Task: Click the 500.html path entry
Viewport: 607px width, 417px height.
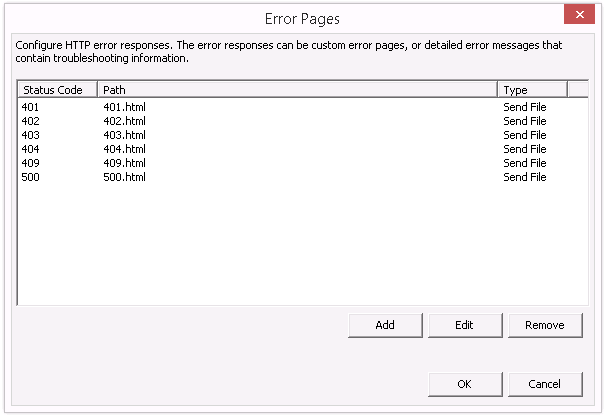Action: pyautogui.click(x=124, y=177)
